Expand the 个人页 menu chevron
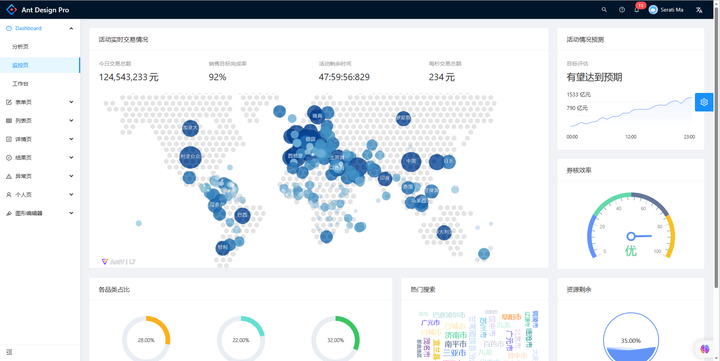 click(71, 194)
